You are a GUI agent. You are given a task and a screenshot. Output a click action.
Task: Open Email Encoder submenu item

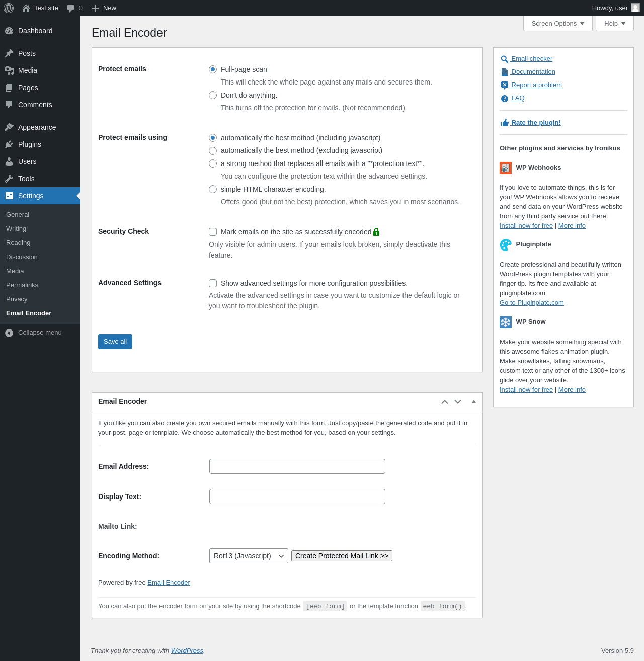click(29, 313)
